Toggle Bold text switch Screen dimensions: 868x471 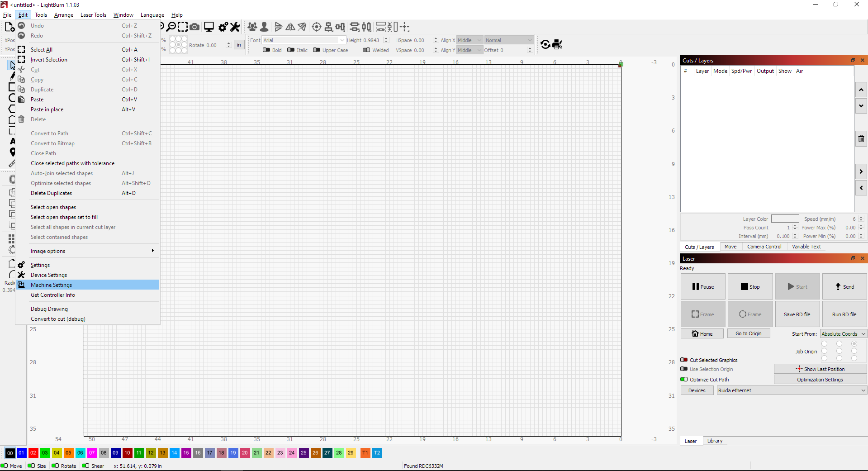click(x=266, y=50)
